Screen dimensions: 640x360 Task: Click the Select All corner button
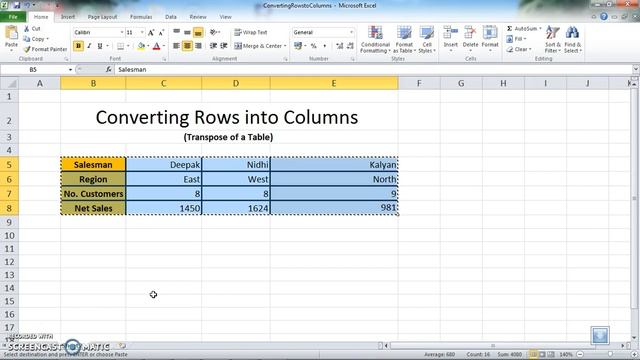(9, 83)
